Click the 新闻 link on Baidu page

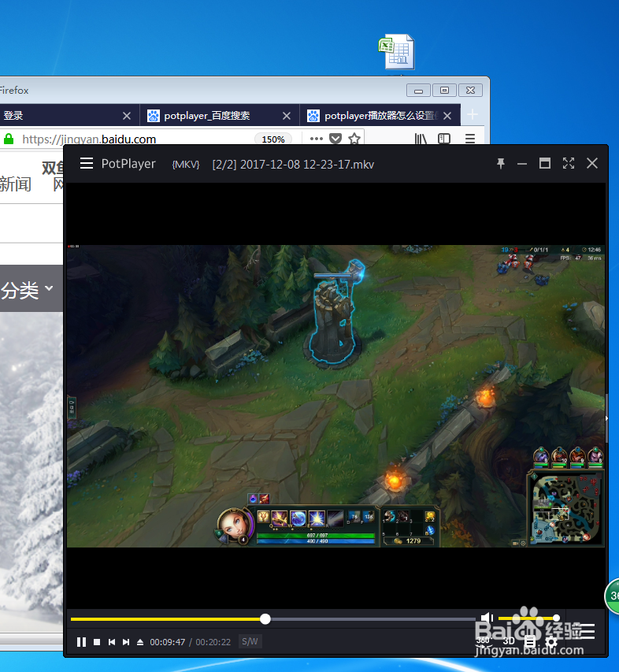[x=16, y=184]
